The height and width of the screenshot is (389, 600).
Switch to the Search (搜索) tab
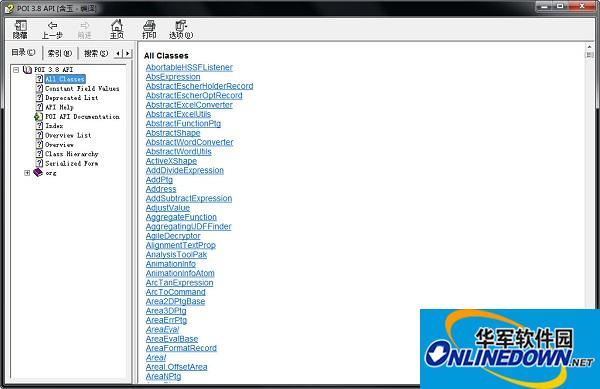(96, 53)
